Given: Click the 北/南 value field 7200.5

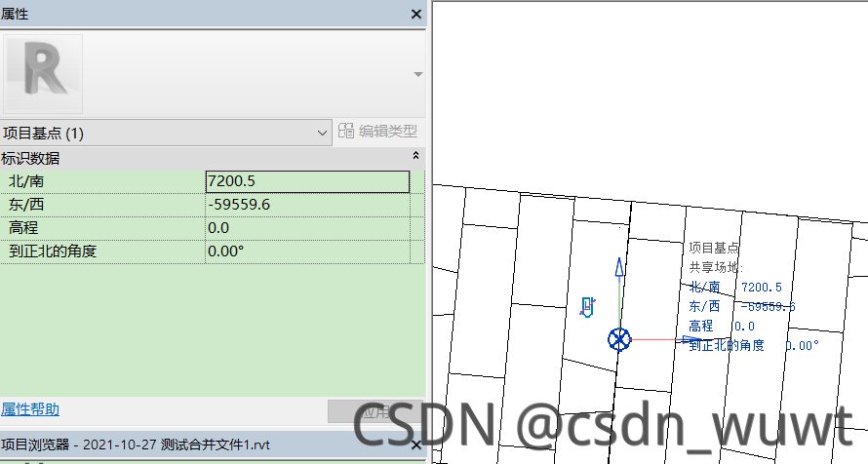Looking at the screenshot, I should tap(307, 181).
